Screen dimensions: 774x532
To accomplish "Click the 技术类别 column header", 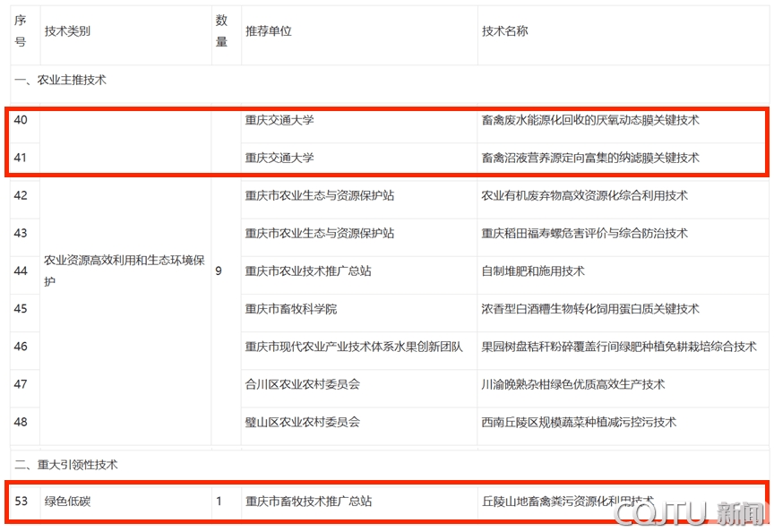I will pyautogui.click(x=68, y=31).
